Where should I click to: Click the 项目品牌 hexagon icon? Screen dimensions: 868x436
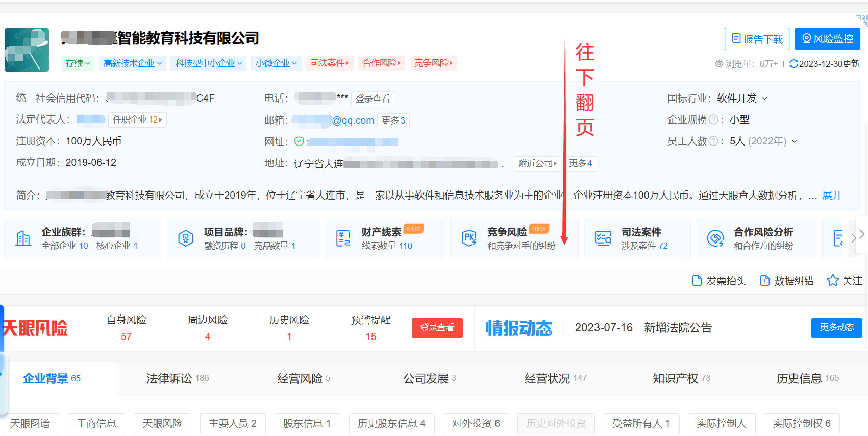(186, 238)
